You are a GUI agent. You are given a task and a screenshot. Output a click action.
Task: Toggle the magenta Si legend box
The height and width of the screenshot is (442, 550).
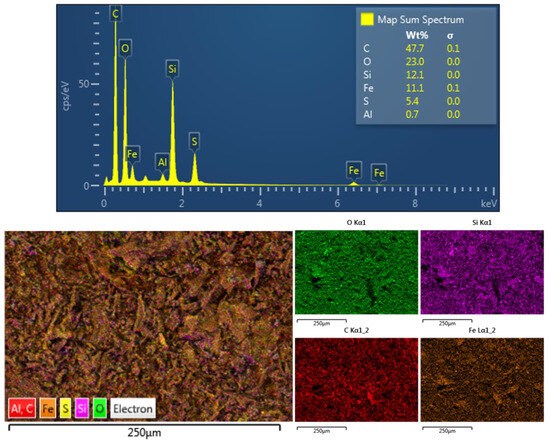point(82,408)
